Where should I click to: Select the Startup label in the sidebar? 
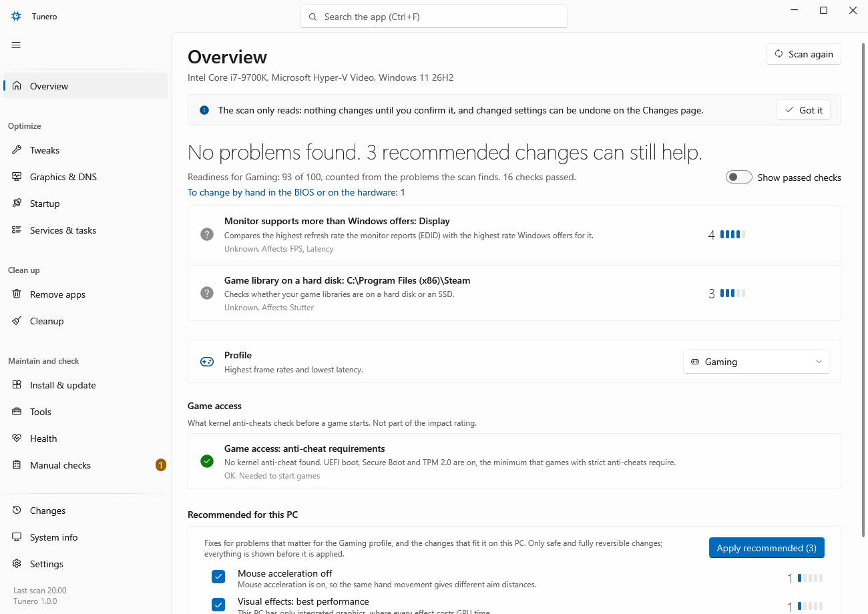point(45,204)
